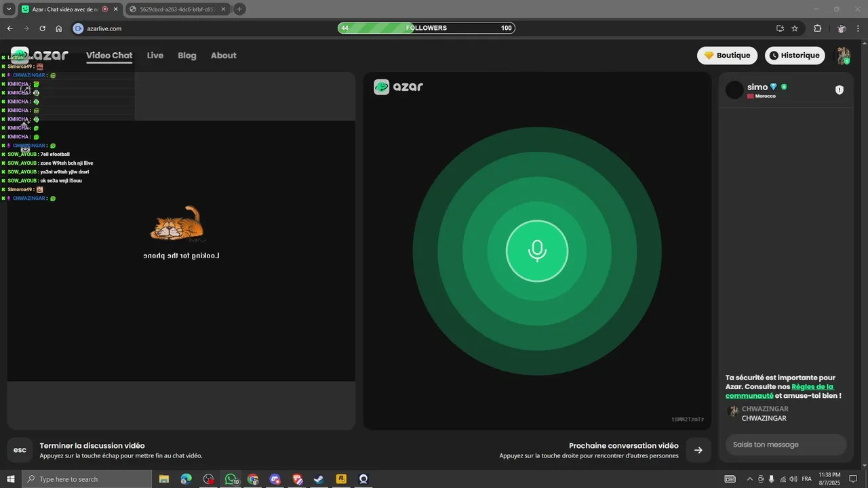Click the azar logo in the call panel
Screen dimensions: 868x488
point(399,87)
